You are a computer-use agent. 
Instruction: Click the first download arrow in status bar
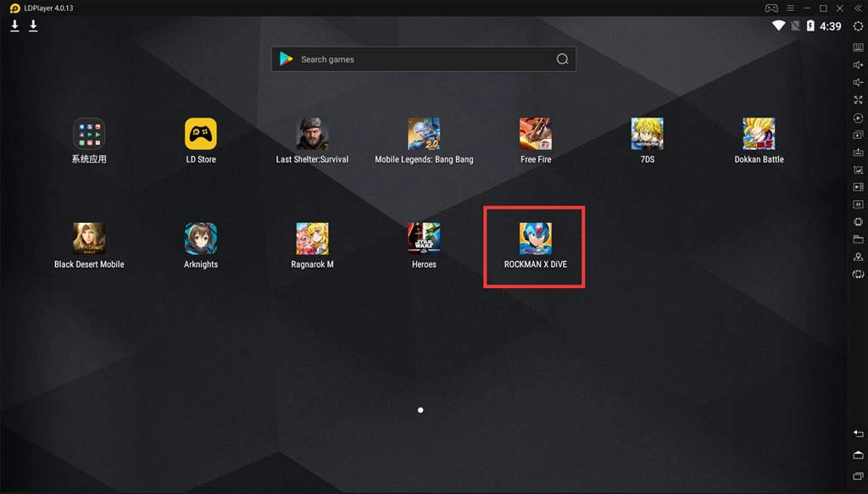(15, 26)
